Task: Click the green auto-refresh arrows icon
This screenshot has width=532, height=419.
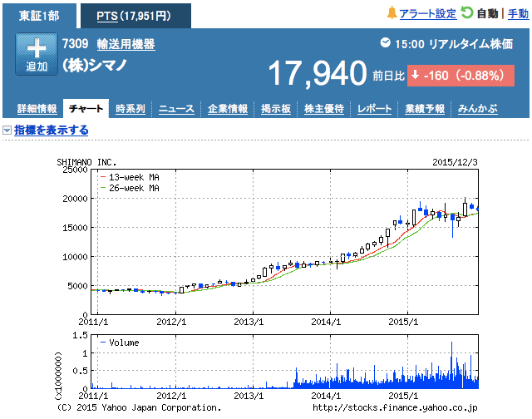Action: pos(467,13)
